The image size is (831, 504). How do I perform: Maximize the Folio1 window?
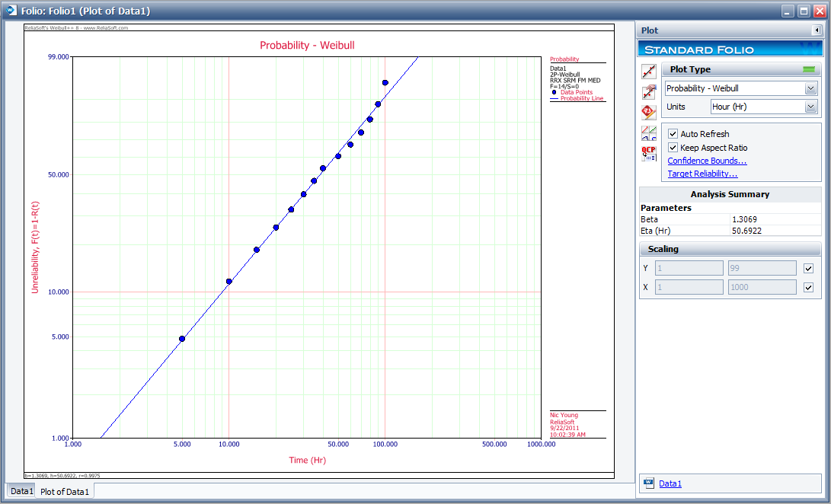(x=804, y=11)
